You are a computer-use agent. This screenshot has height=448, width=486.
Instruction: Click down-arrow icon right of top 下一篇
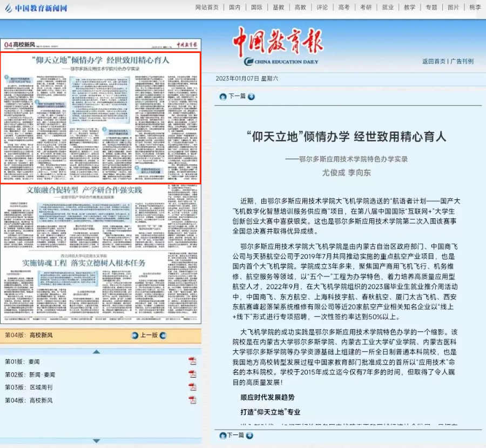coord(251,97)
